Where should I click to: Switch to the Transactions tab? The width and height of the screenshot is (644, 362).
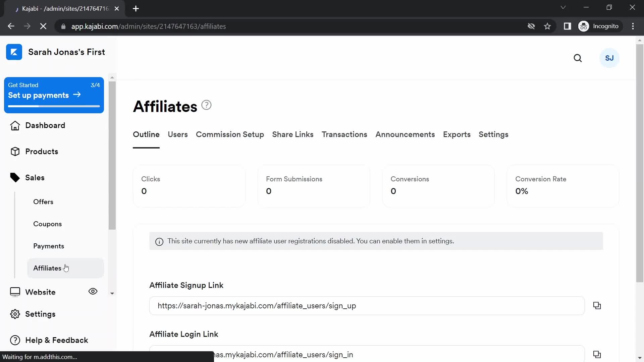344,134
